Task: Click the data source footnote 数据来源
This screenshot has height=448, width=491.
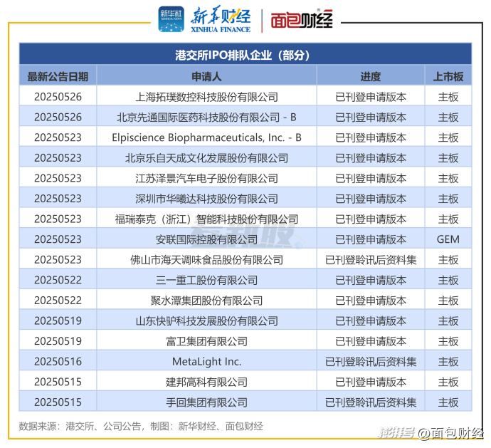Action: coord(141,427)
